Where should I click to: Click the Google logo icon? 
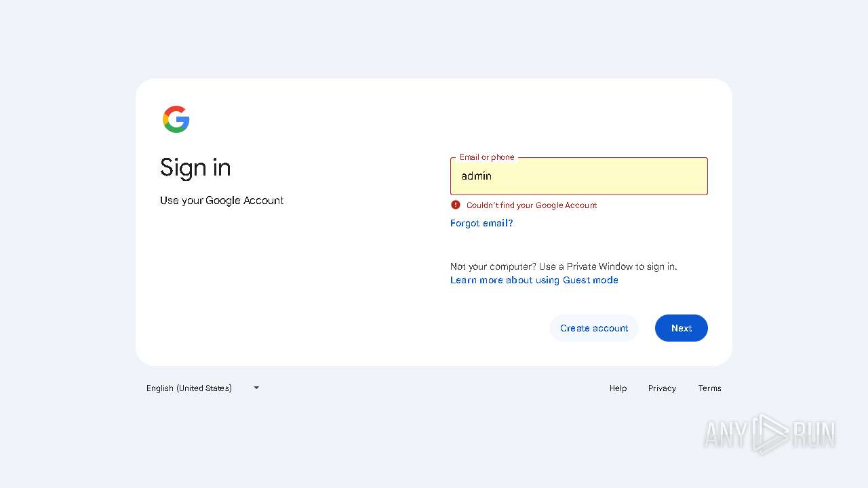click(x=176, y=119)
